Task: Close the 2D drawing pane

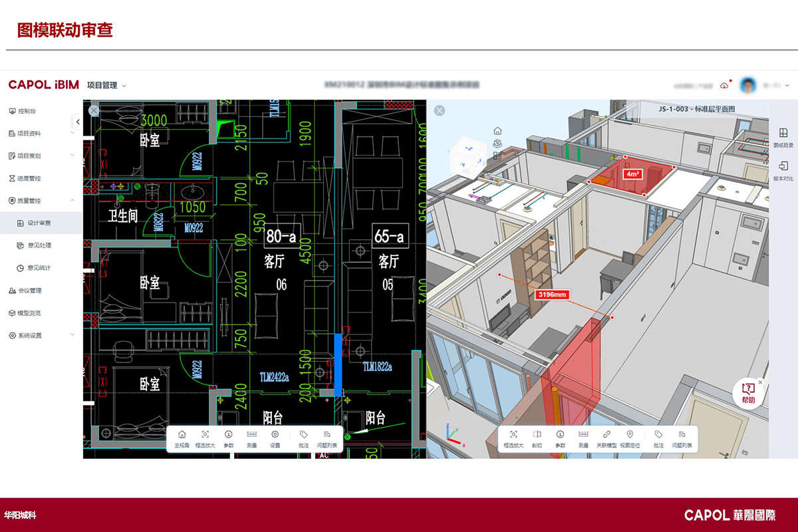Action: click(94, 110)
